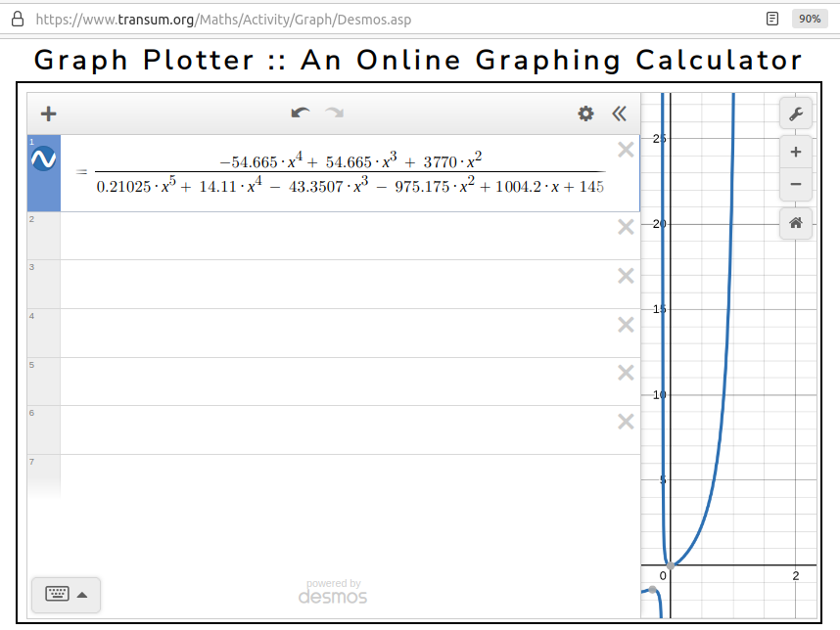Expand keypad using the up arrow
840x630 pixels.
point(82,595)
